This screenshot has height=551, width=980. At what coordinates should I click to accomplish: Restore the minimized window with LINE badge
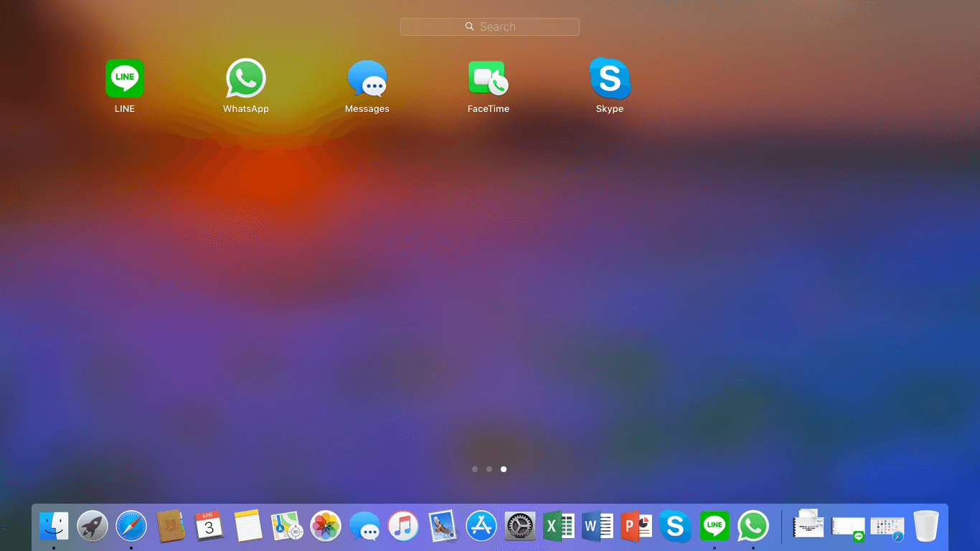pyautogui.click(x=848, y=527)
